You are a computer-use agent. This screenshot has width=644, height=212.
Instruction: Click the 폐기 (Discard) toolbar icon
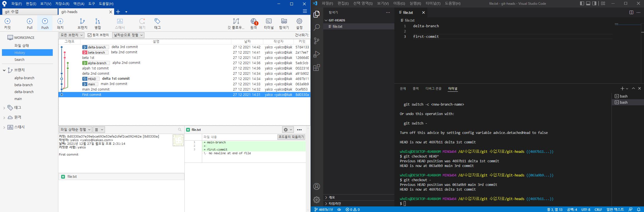click(142, 24)
